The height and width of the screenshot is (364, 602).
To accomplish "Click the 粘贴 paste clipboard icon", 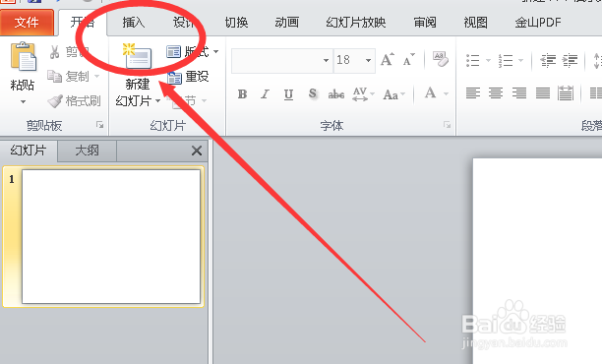I will 24,57.
